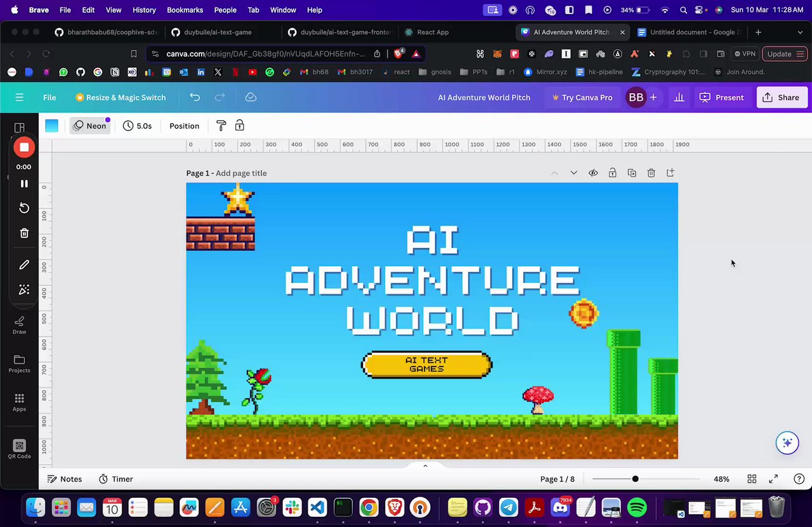Click Add page title field
Image resolution: width=812 pixels, height=527 pixels.
[x=241, y=173]
